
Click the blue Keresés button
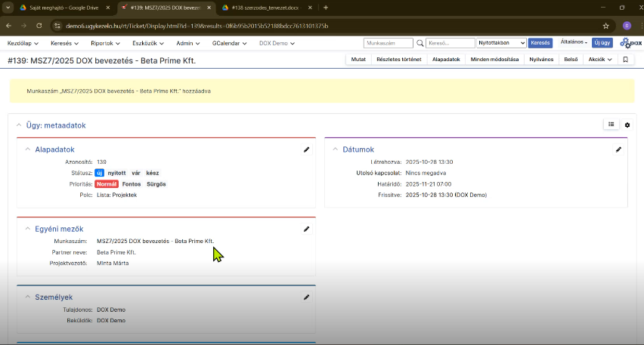pos(540,44)
